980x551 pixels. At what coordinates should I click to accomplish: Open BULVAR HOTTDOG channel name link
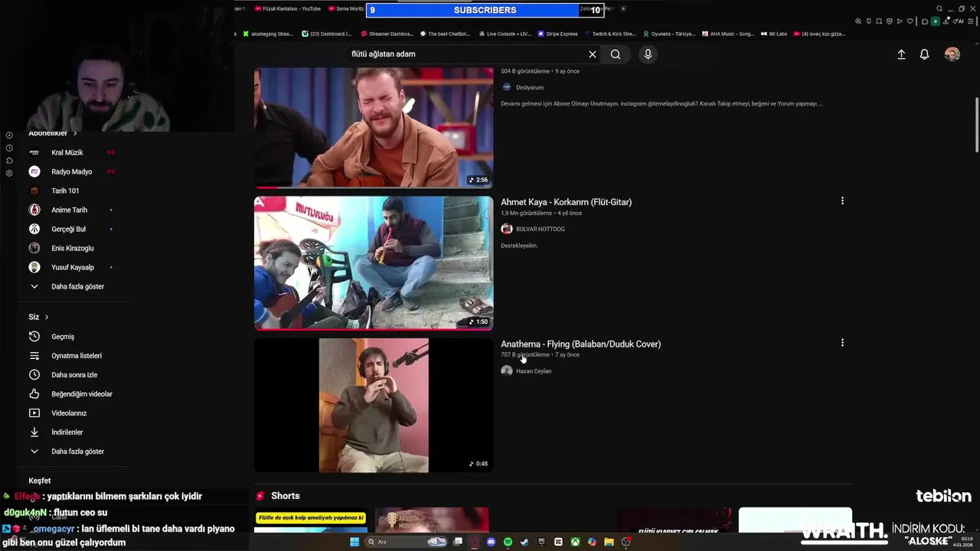541,229
